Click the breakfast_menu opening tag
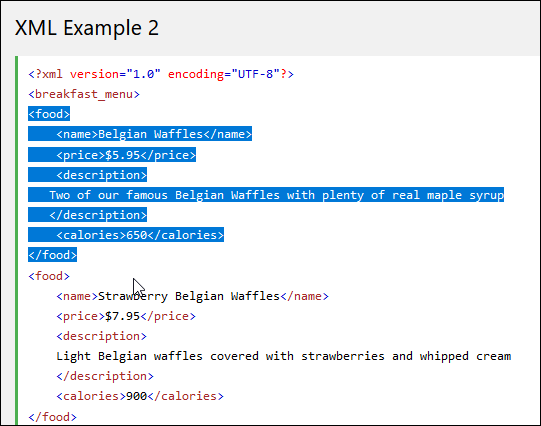The width and height of the screenshot is (541, 426). [84, 94]
